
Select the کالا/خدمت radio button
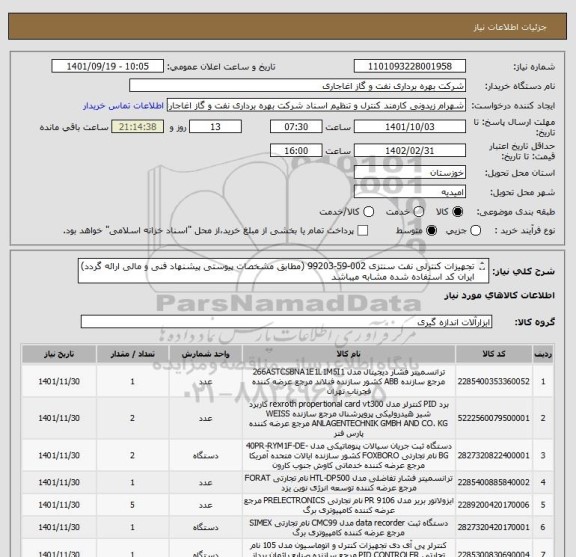pos(368,212)
